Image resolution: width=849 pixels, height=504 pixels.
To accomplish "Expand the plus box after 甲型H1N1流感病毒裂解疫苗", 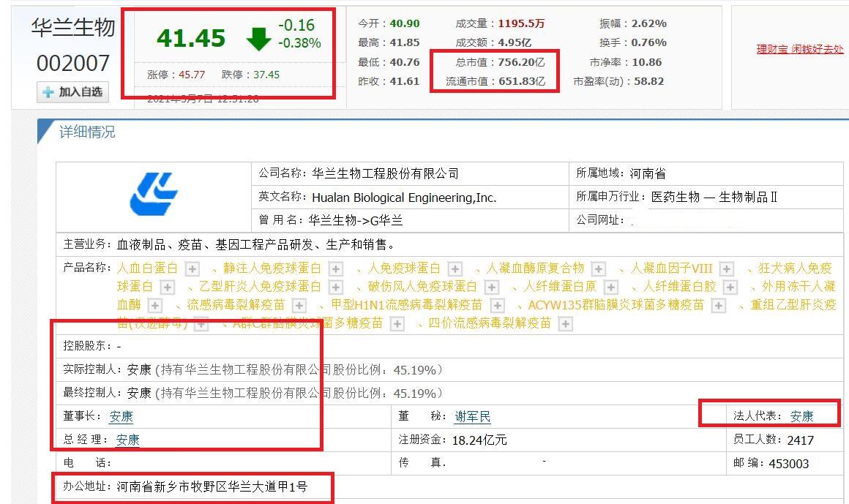I will (x=497, y=305).
